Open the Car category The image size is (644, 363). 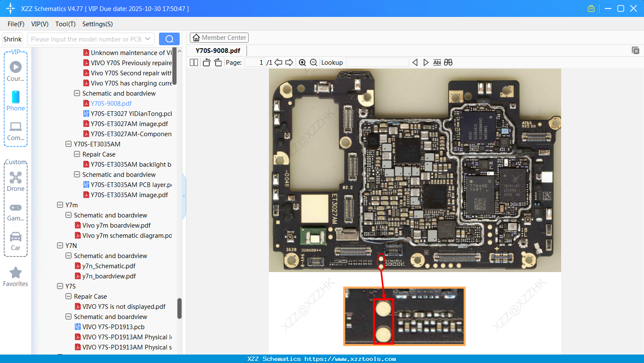point(16,241)
